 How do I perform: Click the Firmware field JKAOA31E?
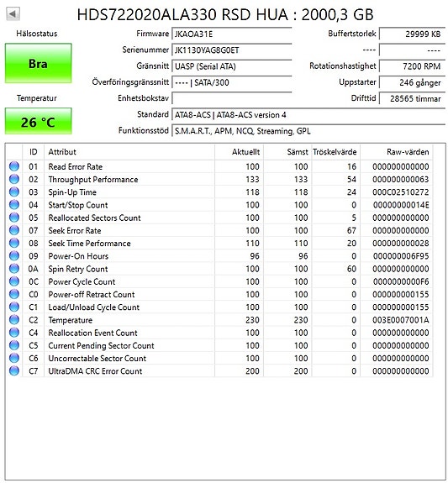click(x=231, y=34)
